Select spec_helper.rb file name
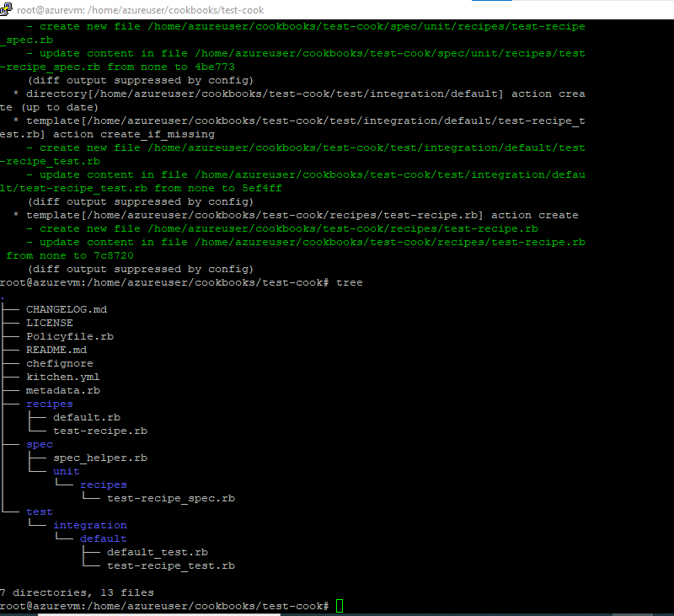674x616 pixels. [x=100, y=458]
